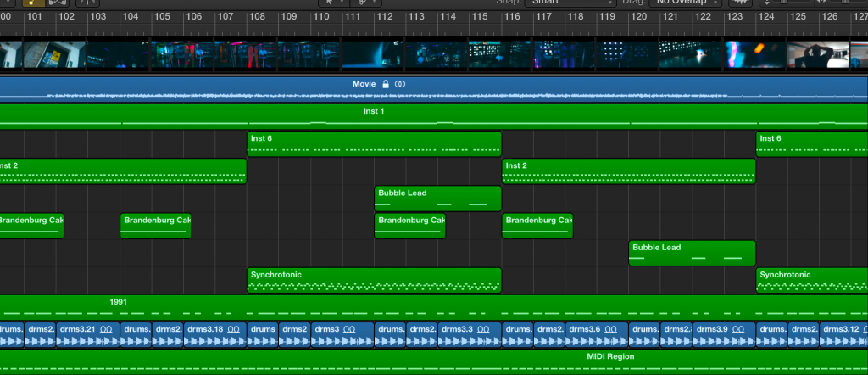Select the drums. region starting at bar 104

(x=136, y=334)
